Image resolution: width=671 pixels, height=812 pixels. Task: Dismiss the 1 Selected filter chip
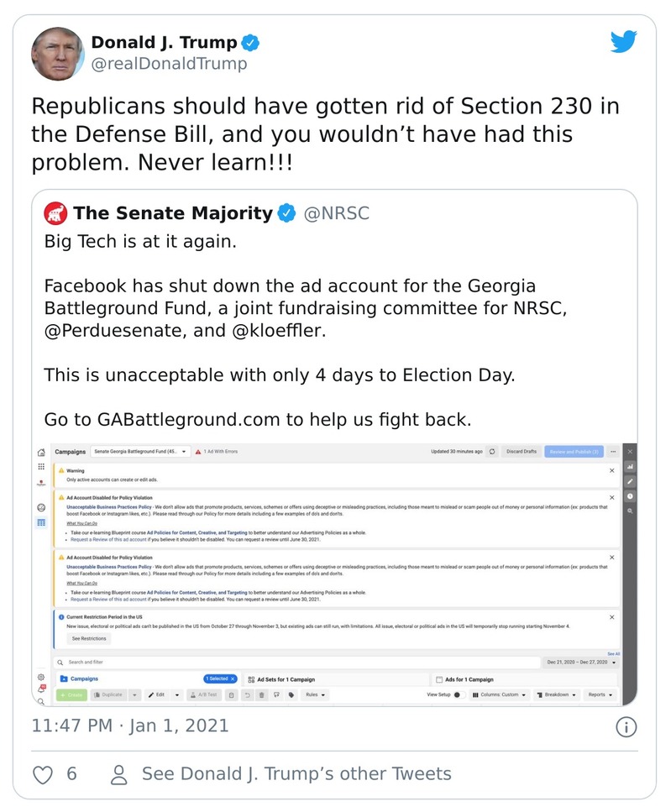(233, 678)
